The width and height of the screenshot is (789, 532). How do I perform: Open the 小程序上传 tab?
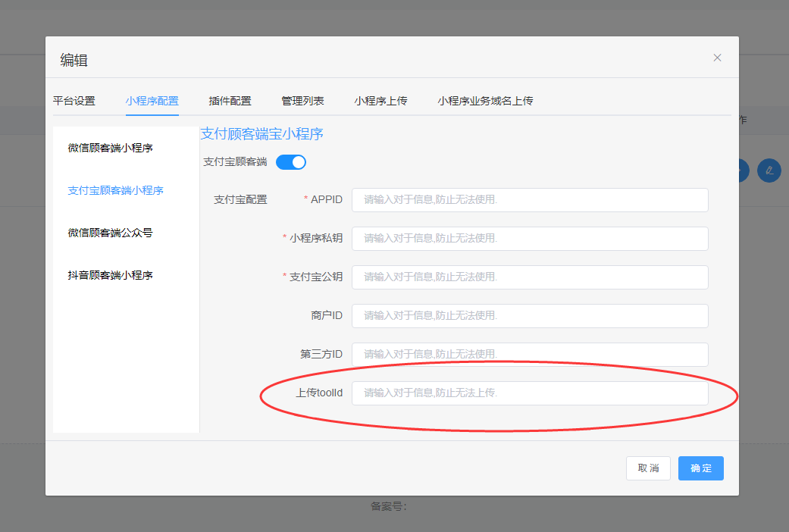(380, 101)
